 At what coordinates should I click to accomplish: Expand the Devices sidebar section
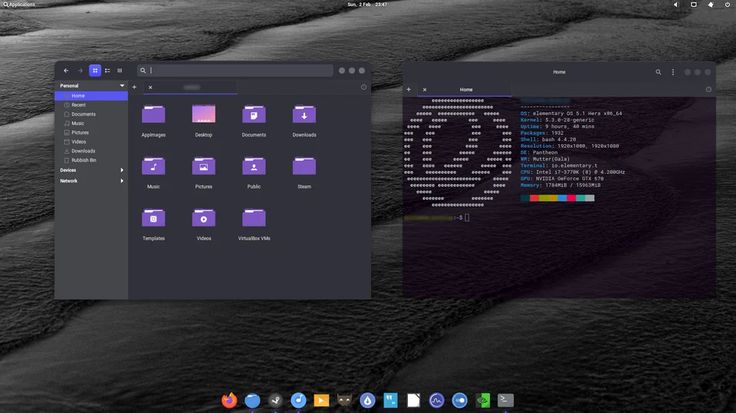pyautogui.click(x=122, y=170)
